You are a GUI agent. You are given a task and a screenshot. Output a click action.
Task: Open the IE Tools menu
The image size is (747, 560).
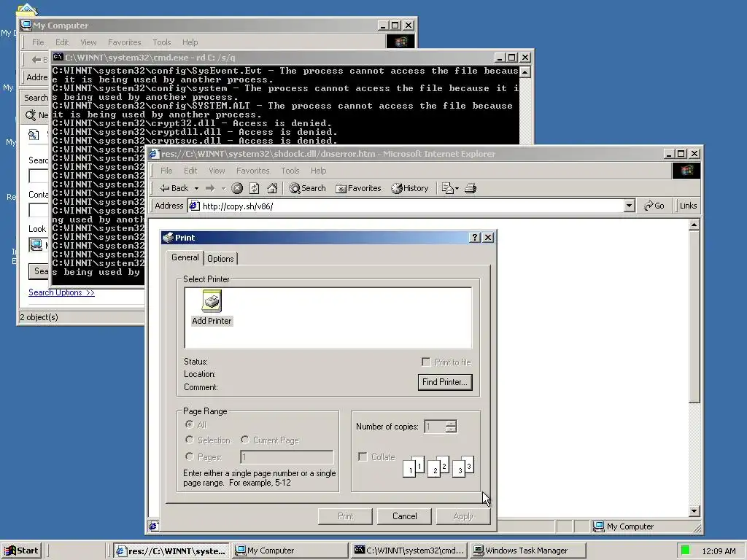(x=290, y=171)
